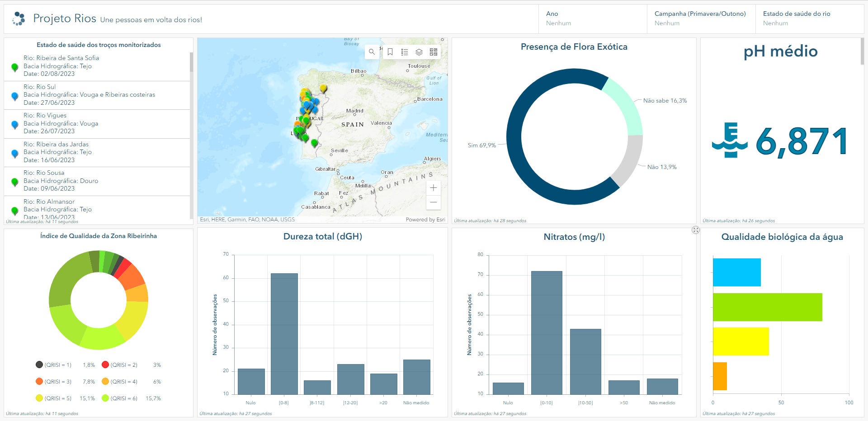Click the green Qualidade biológica bar
868x421 pixels.
tap(767, 307)
